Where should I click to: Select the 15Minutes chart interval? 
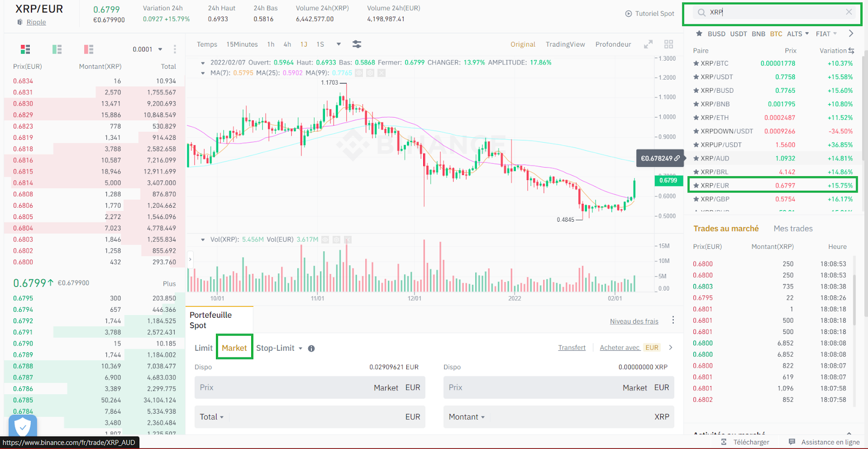242,44
